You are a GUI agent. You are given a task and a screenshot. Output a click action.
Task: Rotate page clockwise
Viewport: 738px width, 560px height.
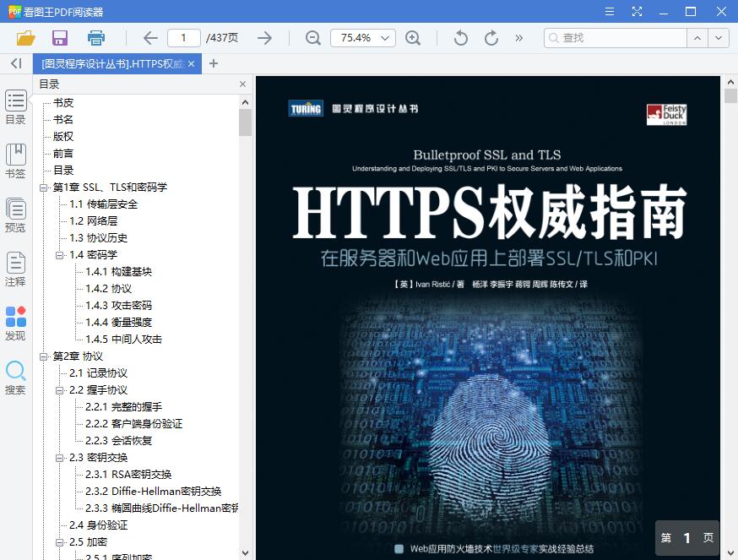click(491, 38)
